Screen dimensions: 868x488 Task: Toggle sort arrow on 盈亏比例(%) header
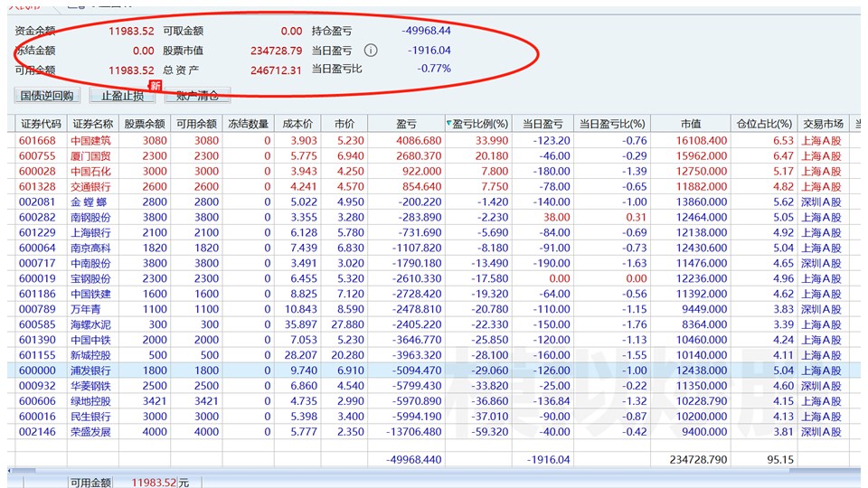pos(449,123)
